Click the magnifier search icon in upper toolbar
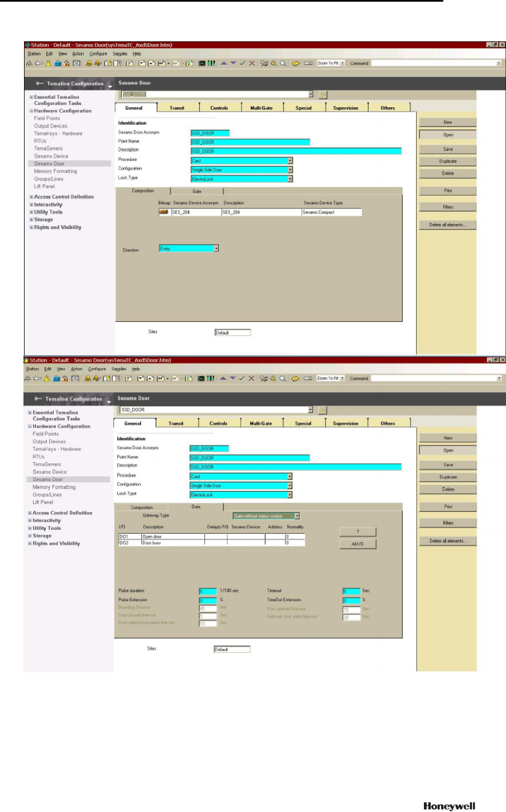 [283, 63]
